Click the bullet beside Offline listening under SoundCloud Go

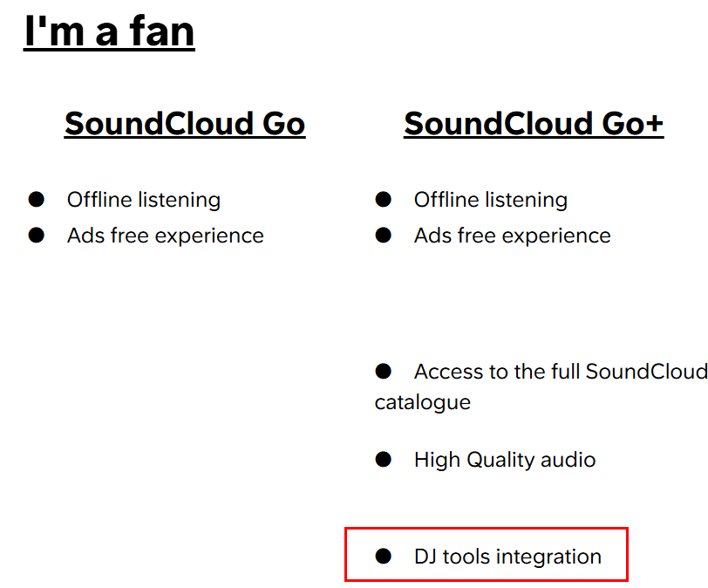point(37,200)
